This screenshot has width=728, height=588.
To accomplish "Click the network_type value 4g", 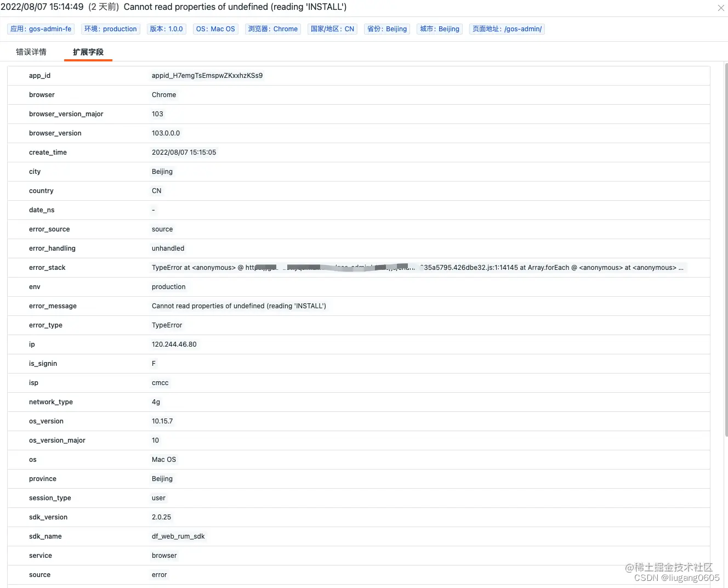I will 156,402.
